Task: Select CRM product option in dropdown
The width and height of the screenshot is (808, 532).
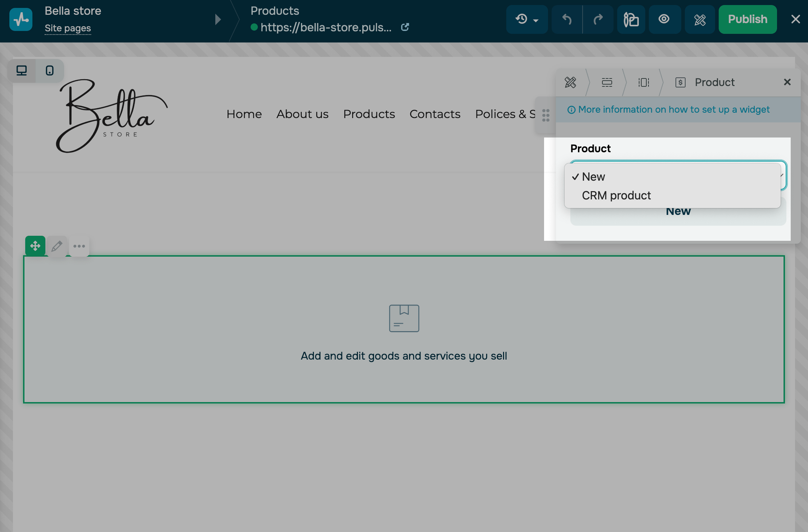Action: pos(616,195)
